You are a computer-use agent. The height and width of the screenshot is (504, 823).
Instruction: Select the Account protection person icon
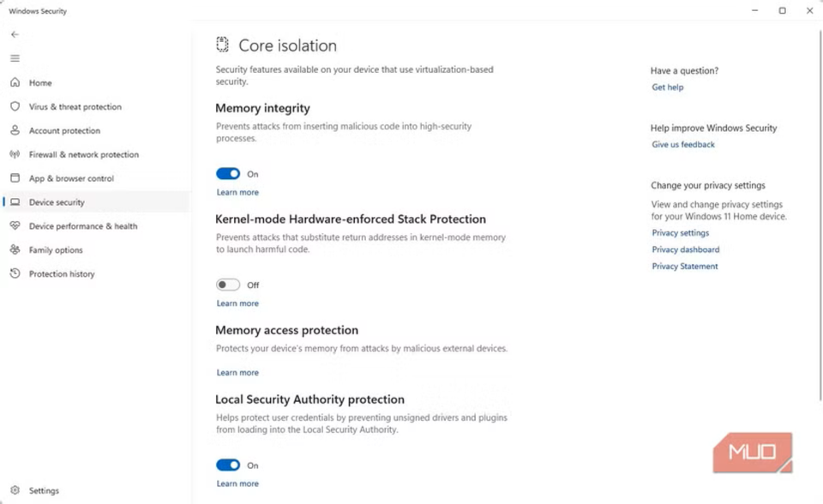(x=15, y=131)
